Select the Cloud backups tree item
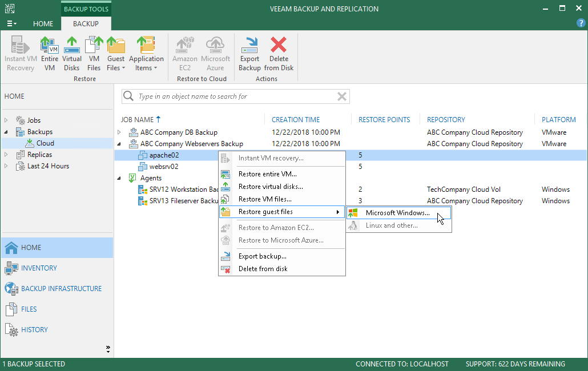Screen dimensions: 588x371 pyautogui.click(x=45, y=143)
